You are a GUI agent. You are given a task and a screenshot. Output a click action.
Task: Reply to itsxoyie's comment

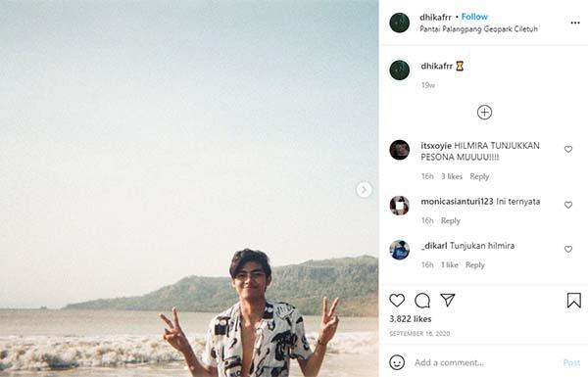click(x=479, y=176)
